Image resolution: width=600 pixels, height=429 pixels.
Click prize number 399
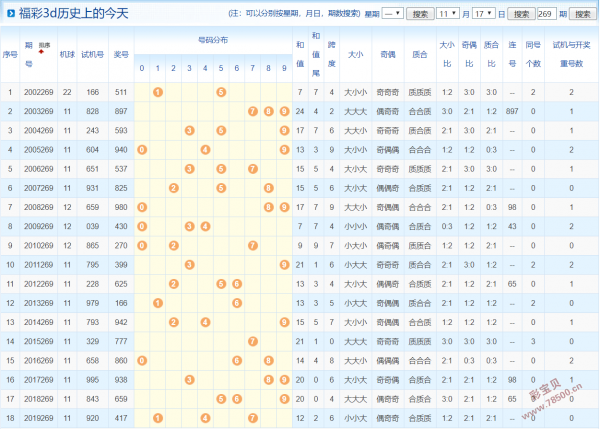[x=121, y=264]
